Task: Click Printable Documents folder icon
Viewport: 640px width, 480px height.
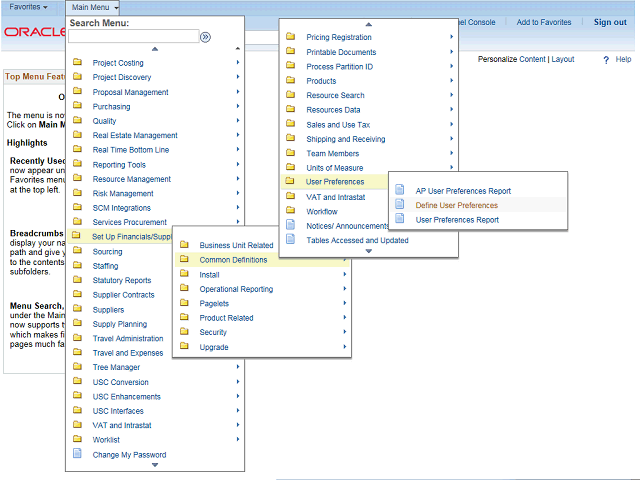Action: pyautogui.click(x=291, y=51)
